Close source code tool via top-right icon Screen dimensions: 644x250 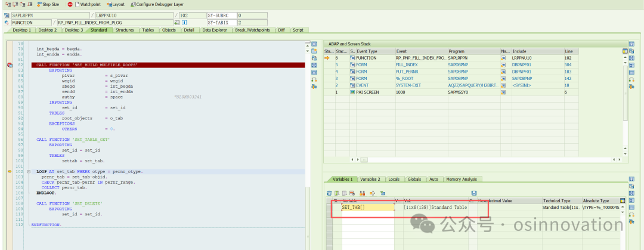[314, 44]
